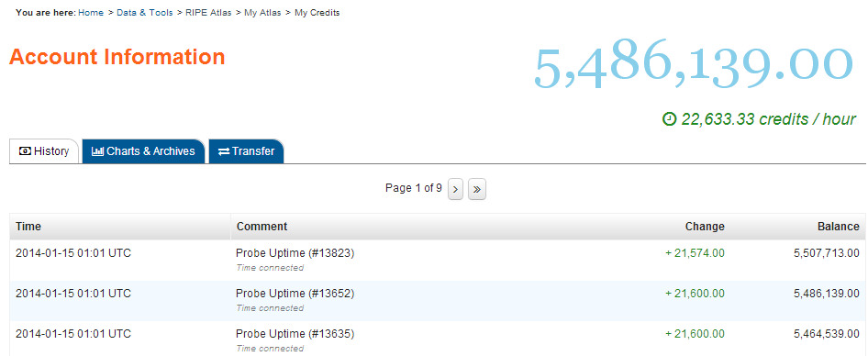Open the Data & Tools breadcrumb link
The width and height of the screenshot is (868, 356).
pos(144,12)
